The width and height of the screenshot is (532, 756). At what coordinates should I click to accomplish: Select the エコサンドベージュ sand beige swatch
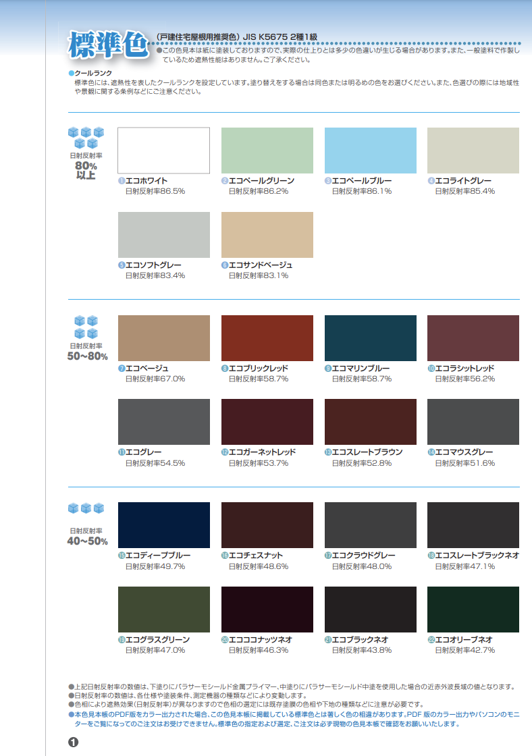point(267,235)
